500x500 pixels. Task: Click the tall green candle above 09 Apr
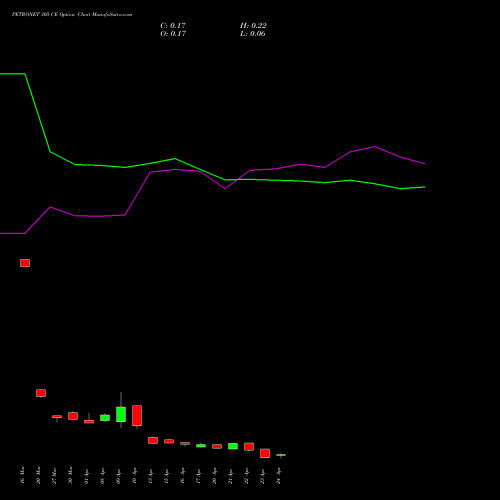[x=121, y=414]
